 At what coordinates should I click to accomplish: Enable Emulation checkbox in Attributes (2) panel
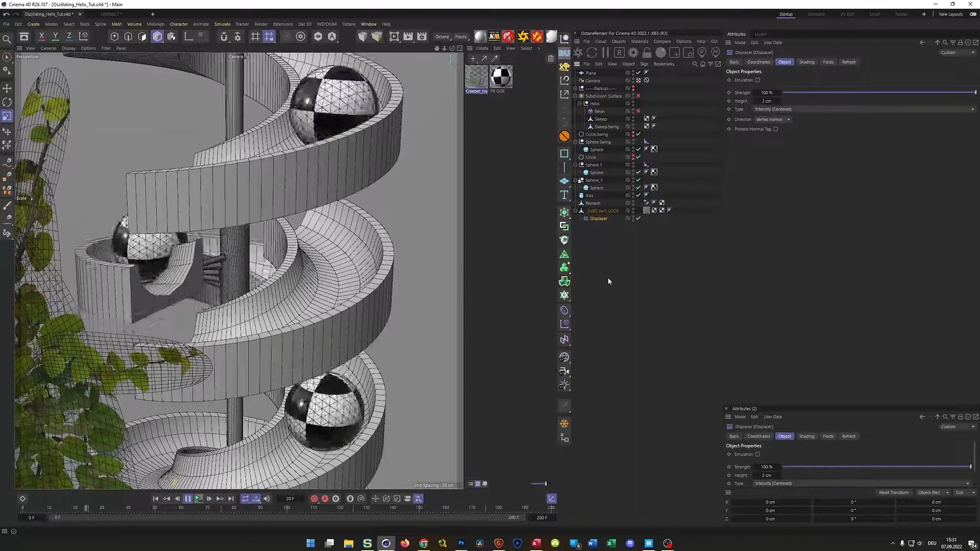pyautogui.click(x=758, y=454)
